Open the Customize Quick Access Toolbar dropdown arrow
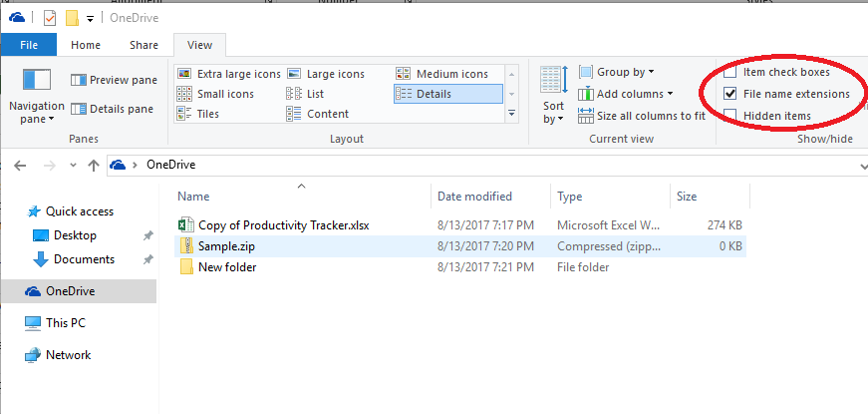The width and height of the screenshot is (868, 414). [91, 19]
